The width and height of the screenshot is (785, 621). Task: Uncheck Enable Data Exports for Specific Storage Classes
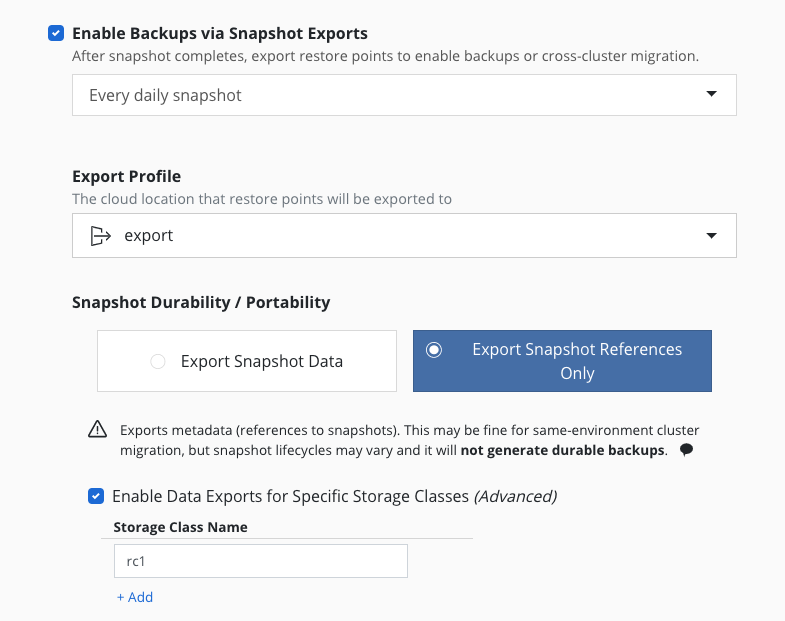96,496
